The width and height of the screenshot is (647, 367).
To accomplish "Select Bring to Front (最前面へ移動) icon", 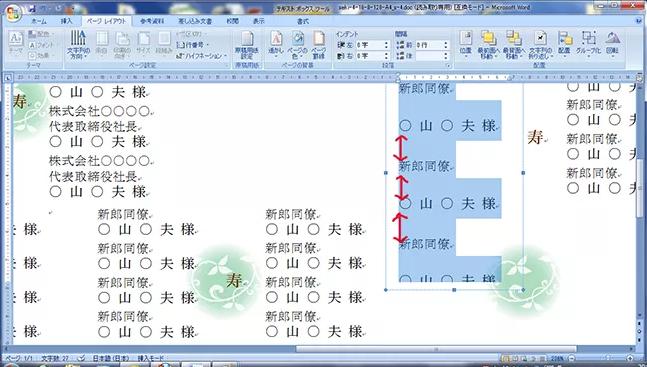I will tap(489, 44).
